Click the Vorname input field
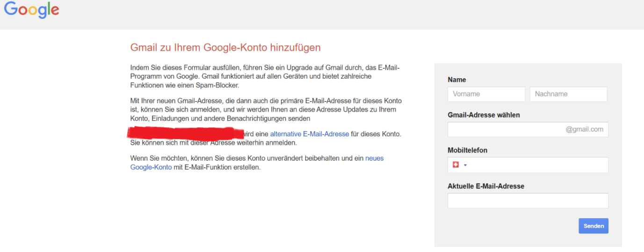 (x=486, y=94)
